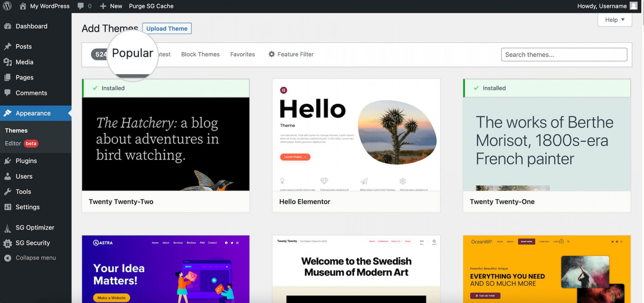Click the SG Security gear icon
The height and width of the screenshot is (303, 644).
pos(7,243)
